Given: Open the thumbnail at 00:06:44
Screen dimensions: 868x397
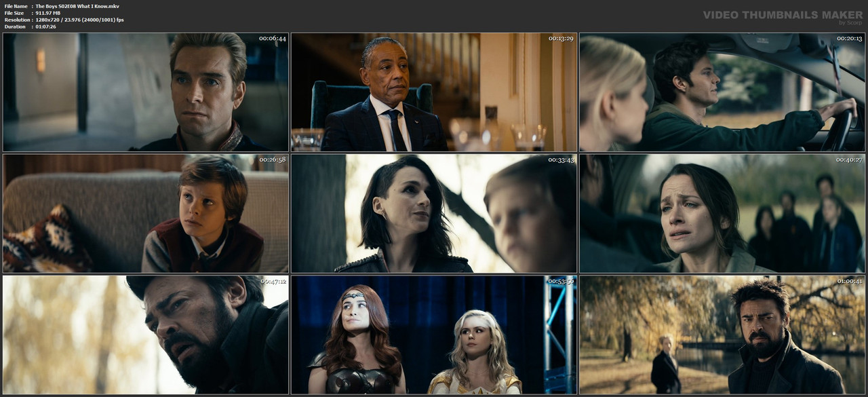Looking at the screenshot, I should pos(146,92).
